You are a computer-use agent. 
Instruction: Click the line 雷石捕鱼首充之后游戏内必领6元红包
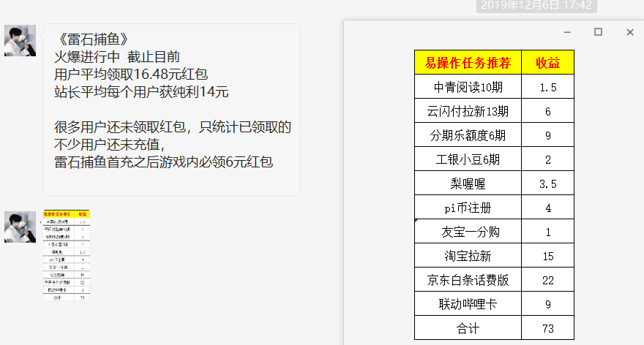(x=163, y=162)
